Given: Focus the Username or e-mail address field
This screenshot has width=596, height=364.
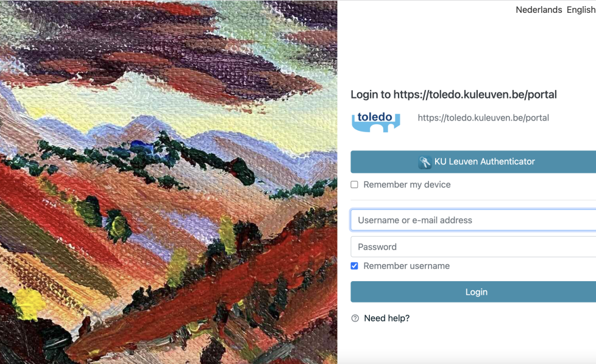Looking at the screenshot, I should (x=474, y=220).
